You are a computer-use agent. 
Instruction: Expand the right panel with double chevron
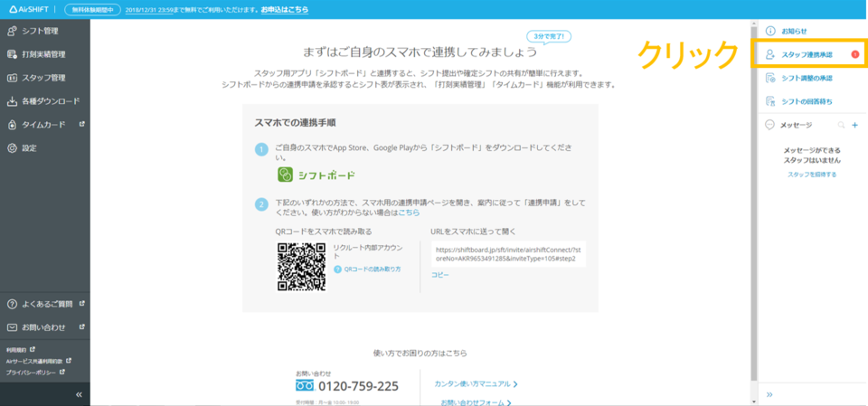pos(770,394)
